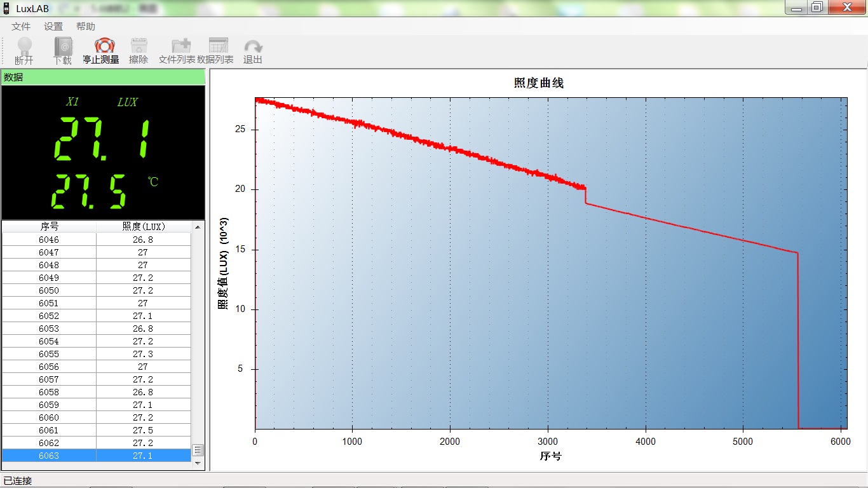Click x-axis tick label 6000
This screenshot has height=488, width=868.
click(841, 441)
